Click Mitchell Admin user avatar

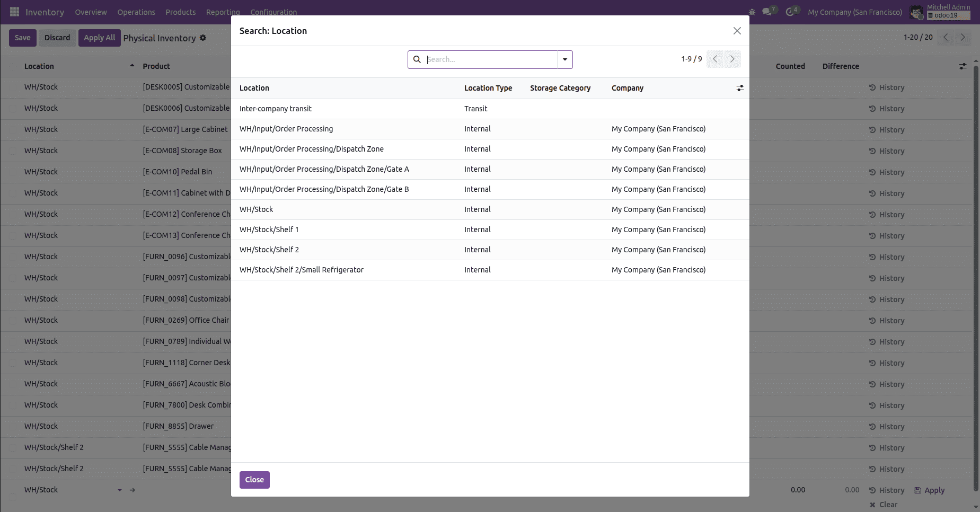[916, 12]
